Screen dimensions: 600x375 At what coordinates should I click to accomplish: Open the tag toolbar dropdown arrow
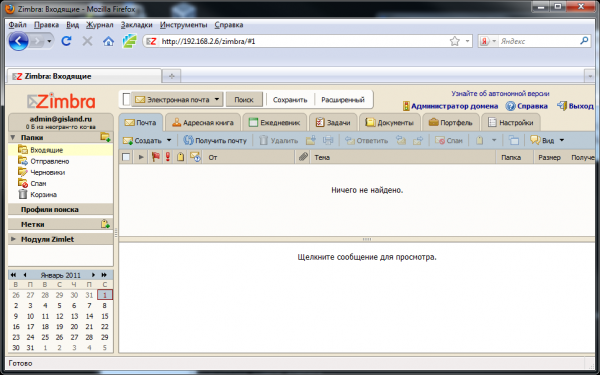[x=494, y=140]
